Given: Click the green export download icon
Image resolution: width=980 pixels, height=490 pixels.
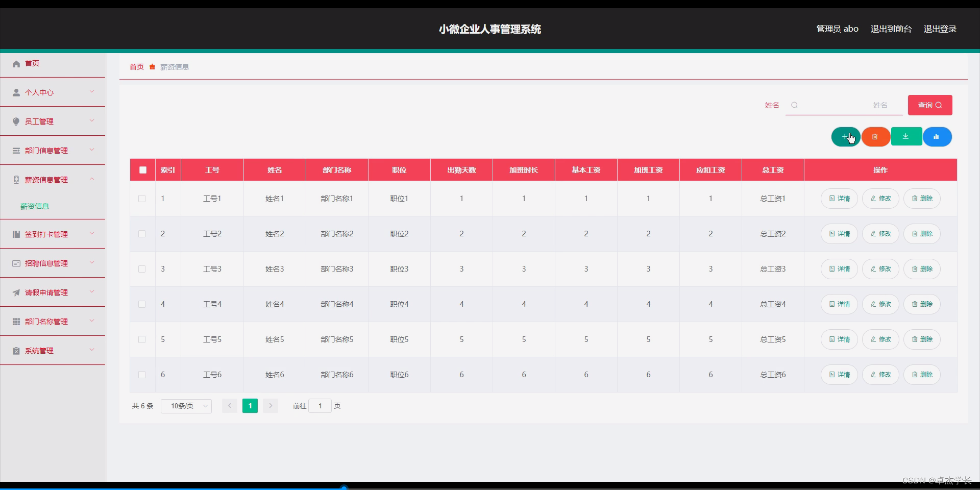Looking at the screenshot, I should 906,136.
